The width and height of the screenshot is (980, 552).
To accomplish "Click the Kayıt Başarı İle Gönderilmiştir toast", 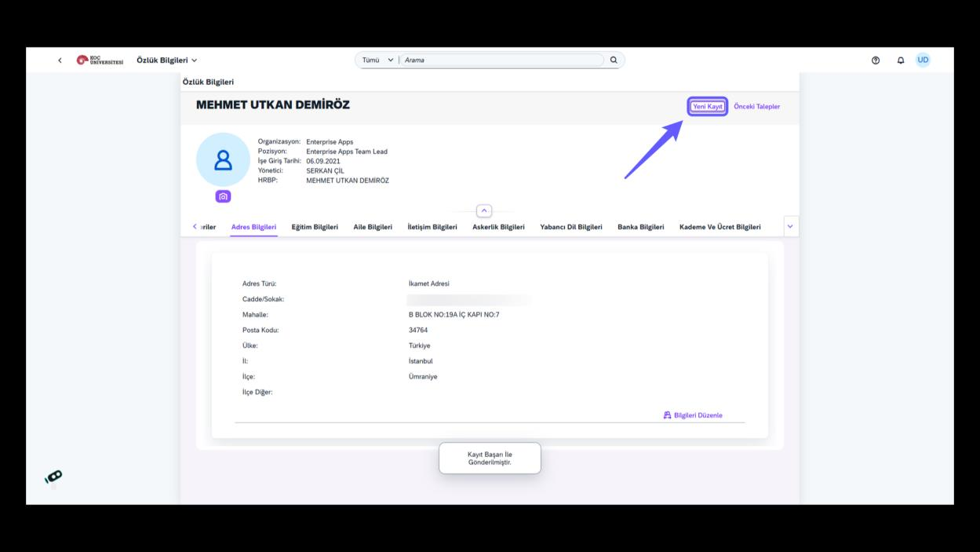I will (x=490, y=459).
